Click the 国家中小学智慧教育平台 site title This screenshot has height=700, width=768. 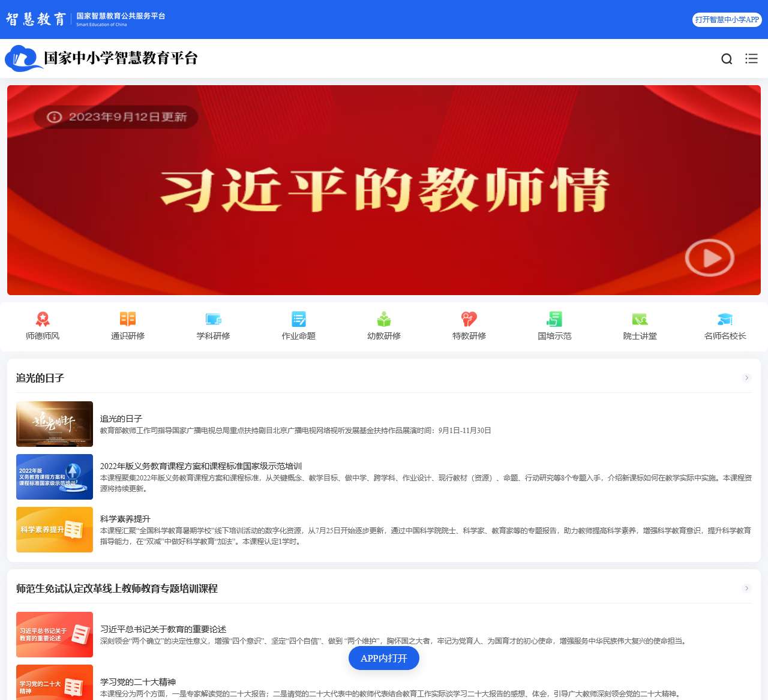121,58
